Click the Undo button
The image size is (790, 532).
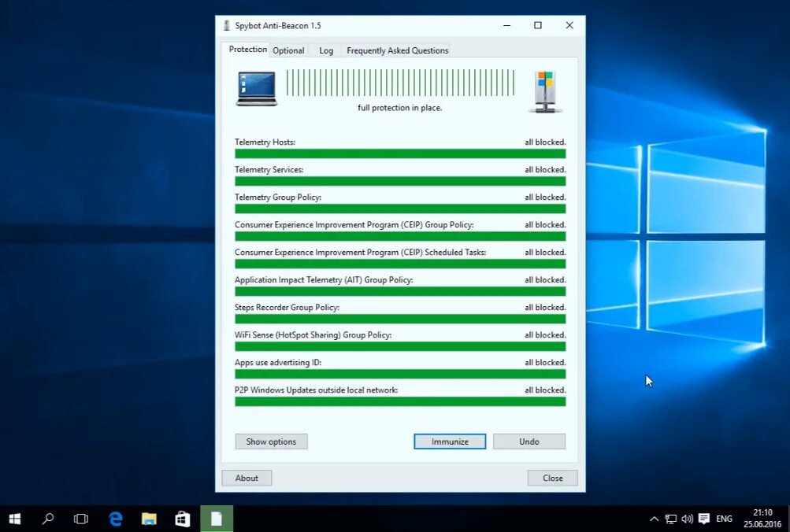529,441
